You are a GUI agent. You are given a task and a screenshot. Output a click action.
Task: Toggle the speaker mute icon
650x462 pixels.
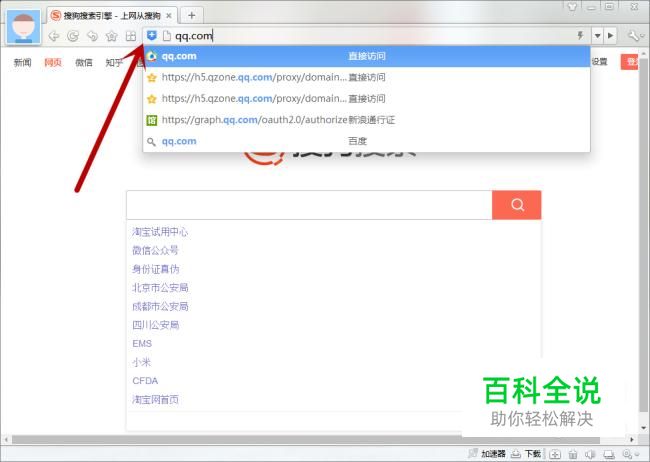(x=590, y=454)
